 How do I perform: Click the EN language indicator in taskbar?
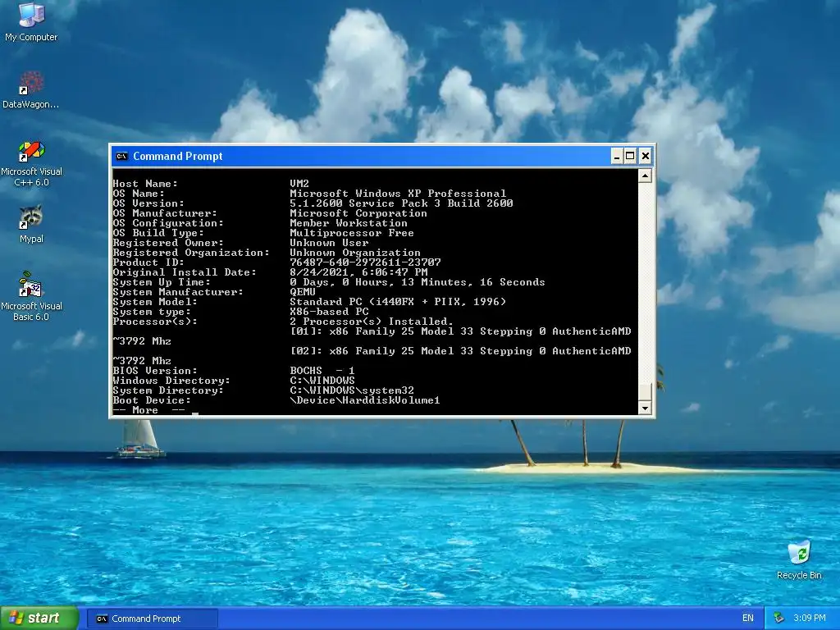[748, 619]
